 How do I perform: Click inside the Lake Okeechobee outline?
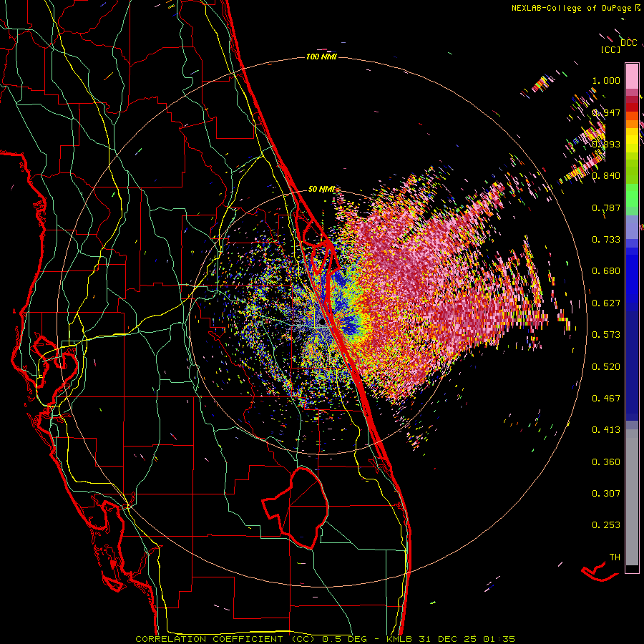[x=304, y=507]
